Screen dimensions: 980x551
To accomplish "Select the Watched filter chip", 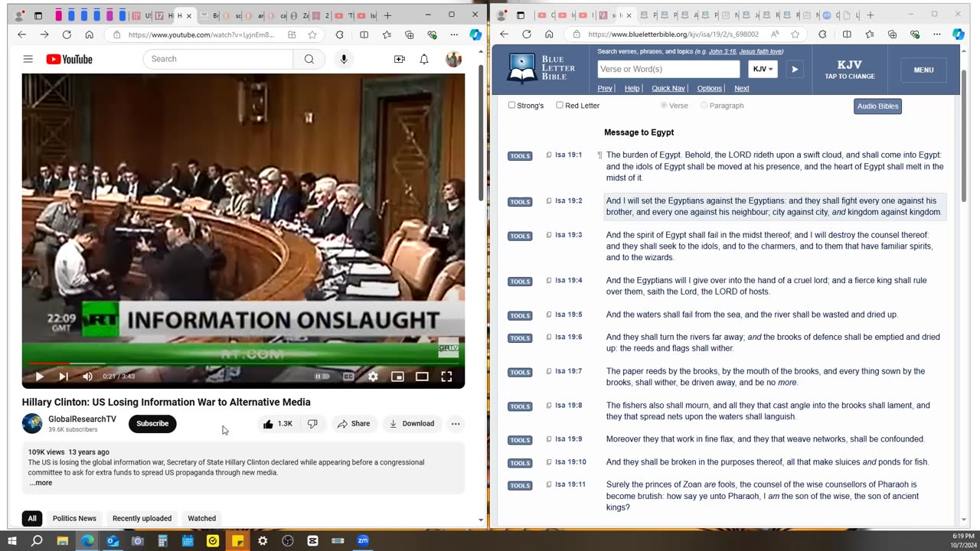I will click(202, 518).
